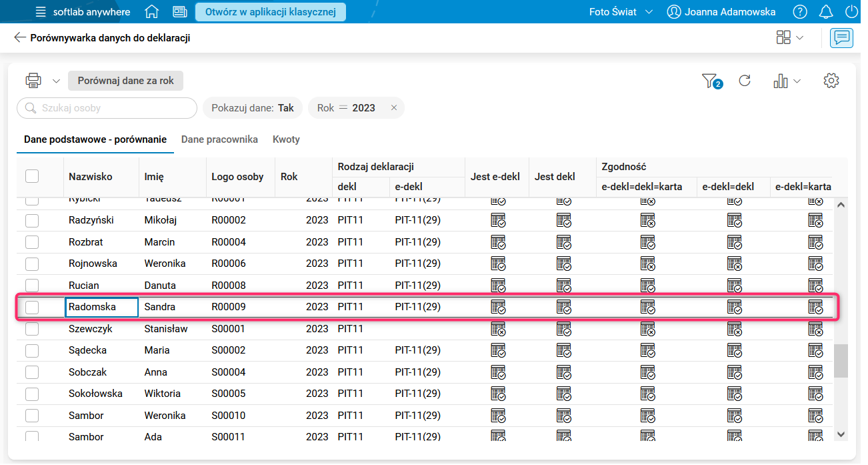The width and height of the screenshot is (868, 465).
Task: Check the Sobczak row checkbox
Action: (x=32, y=372)
